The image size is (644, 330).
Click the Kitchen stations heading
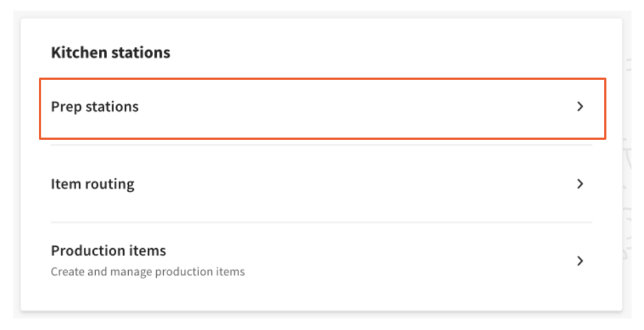tap(111, 52)
